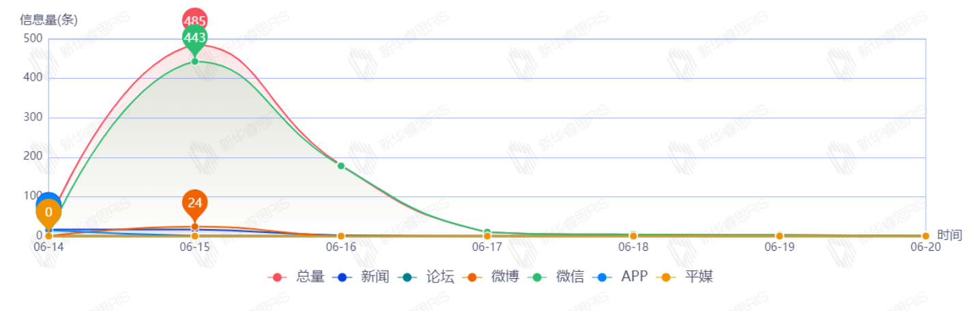The image size is (980, 311).
Task: Click the last data point on 06-20
Action: click(x=925, y=236)
